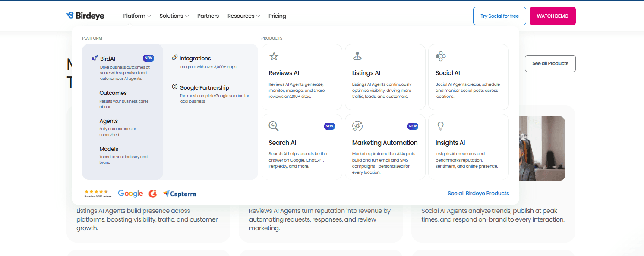Open the Partners menu item

tap(208, 16)
